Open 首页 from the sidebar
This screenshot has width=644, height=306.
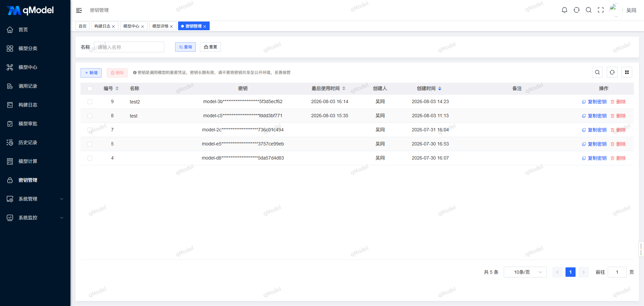[35, 30]
